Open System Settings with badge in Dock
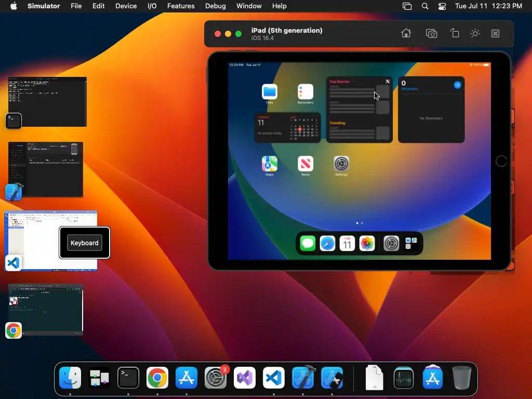Screen dimensions: 532x399 216,378
